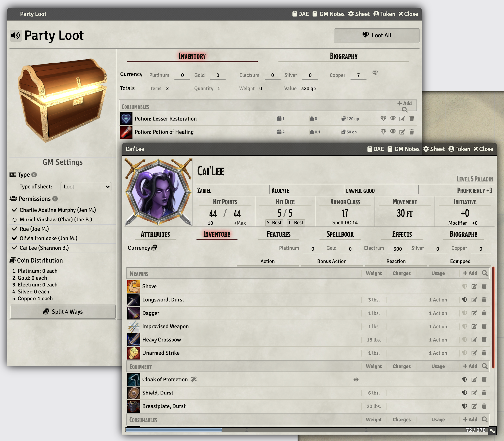Toggle permission for Muriel Vinshaw (Char)
The width and height of the screenshot is (504, 441).
(x=15, y=220)
